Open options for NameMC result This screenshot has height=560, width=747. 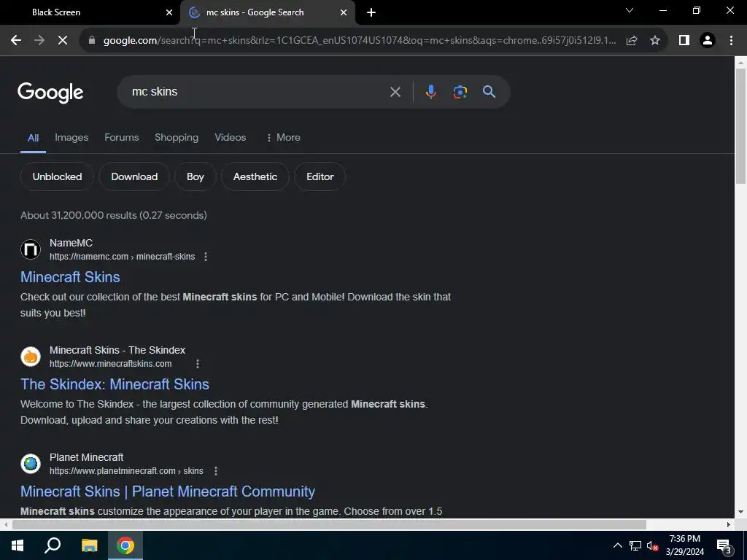[x=206, y=257]
